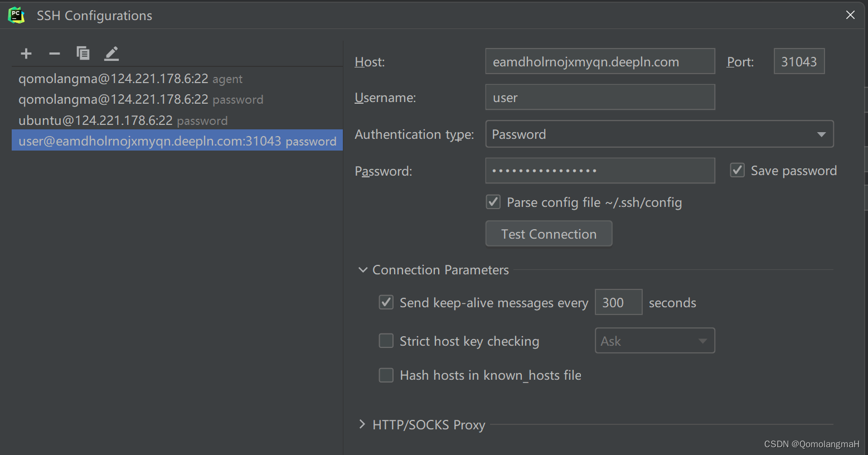Click the Test Connection button
This screenshot has width=868, height=455.
click(x=549, y=233)
